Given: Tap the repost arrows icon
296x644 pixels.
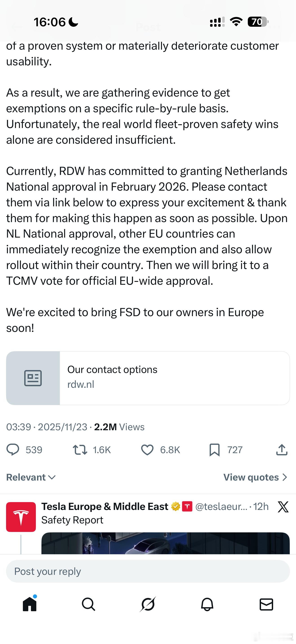Looking at the screenshot, I should coord(80,450).
